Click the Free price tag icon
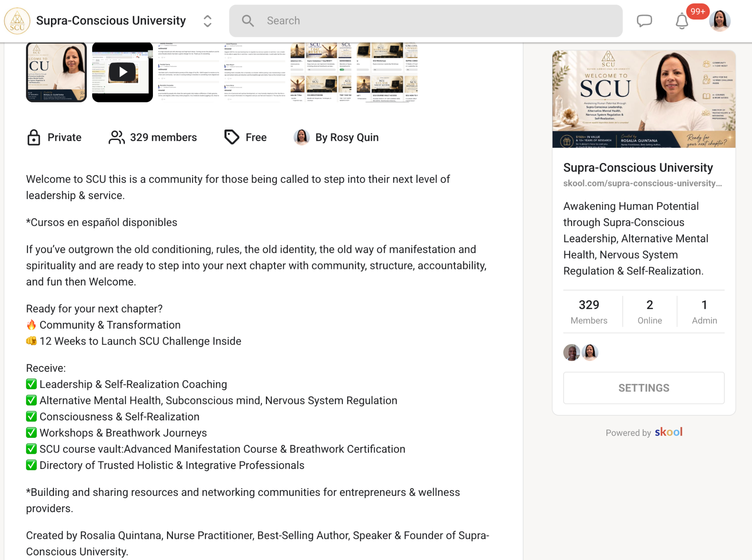The image size is (752, 560). click(x=232, y=137)
